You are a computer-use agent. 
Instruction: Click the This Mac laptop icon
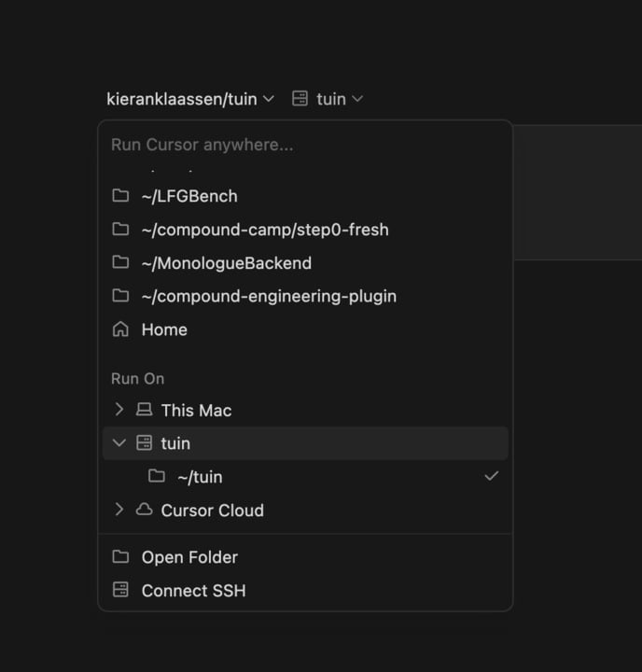tap(144, 410)
